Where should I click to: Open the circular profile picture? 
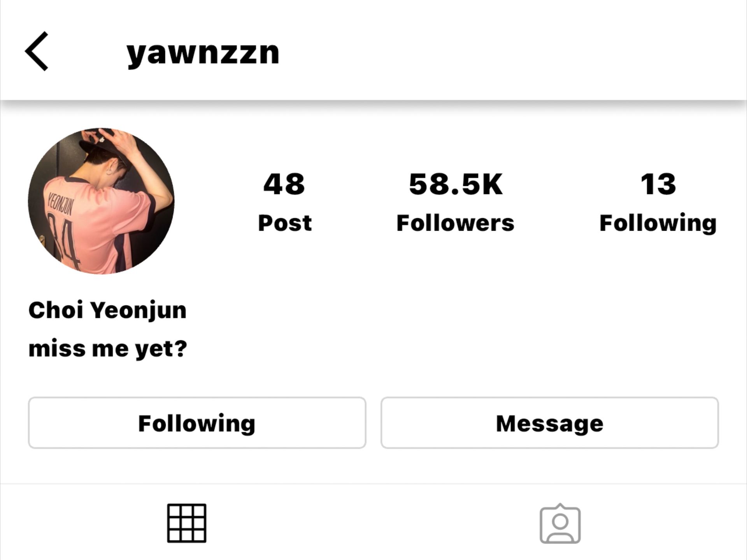101,201
